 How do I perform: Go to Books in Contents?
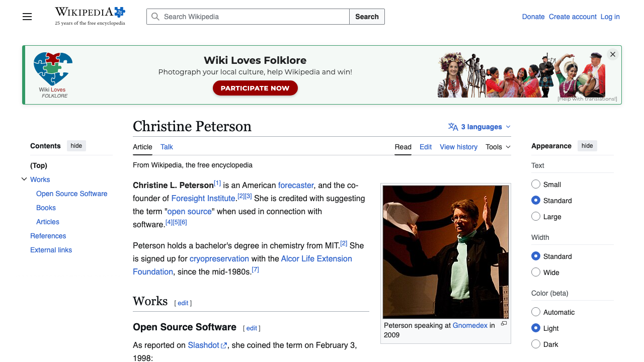coord(46,208)
